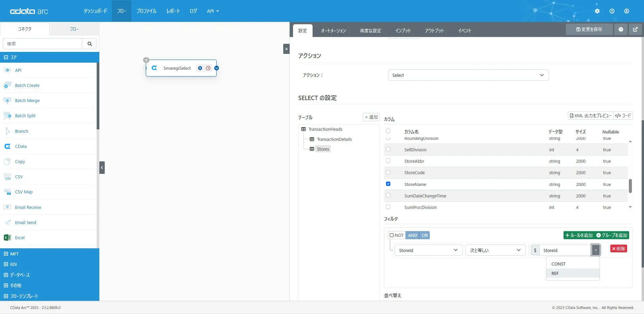Enable the StoreCode column checkbox
644x314 pixels.
pyautogui.click(x=388, y=172)
